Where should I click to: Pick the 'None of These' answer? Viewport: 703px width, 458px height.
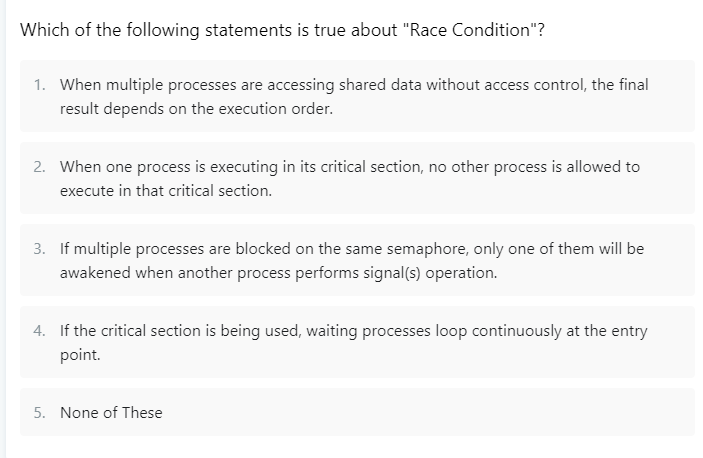[x=357, y=412]
